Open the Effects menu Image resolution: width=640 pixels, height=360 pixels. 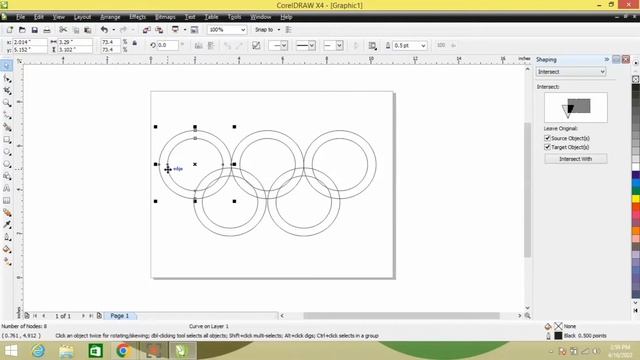tap(138, 17)
